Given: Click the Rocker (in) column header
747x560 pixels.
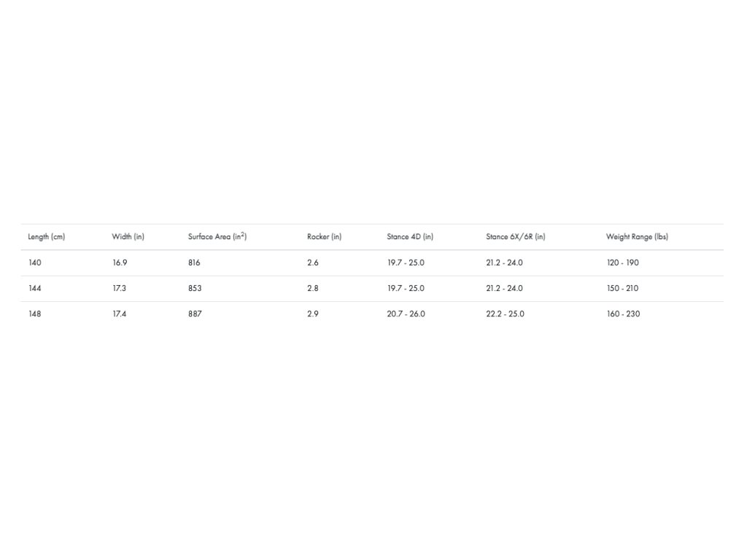Looking at the screenshot, I should (324, 237).
